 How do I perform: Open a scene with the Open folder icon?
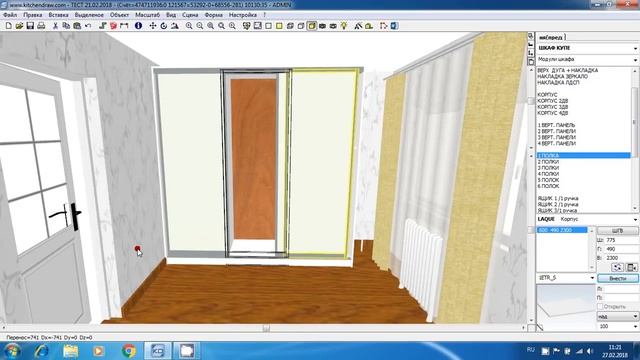[19, 26]
